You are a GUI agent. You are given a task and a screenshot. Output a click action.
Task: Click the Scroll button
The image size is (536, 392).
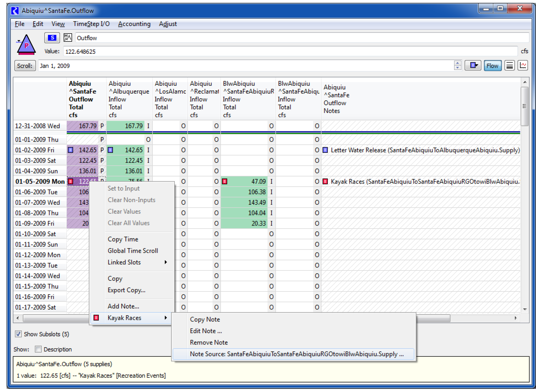(x=25, y=66)
